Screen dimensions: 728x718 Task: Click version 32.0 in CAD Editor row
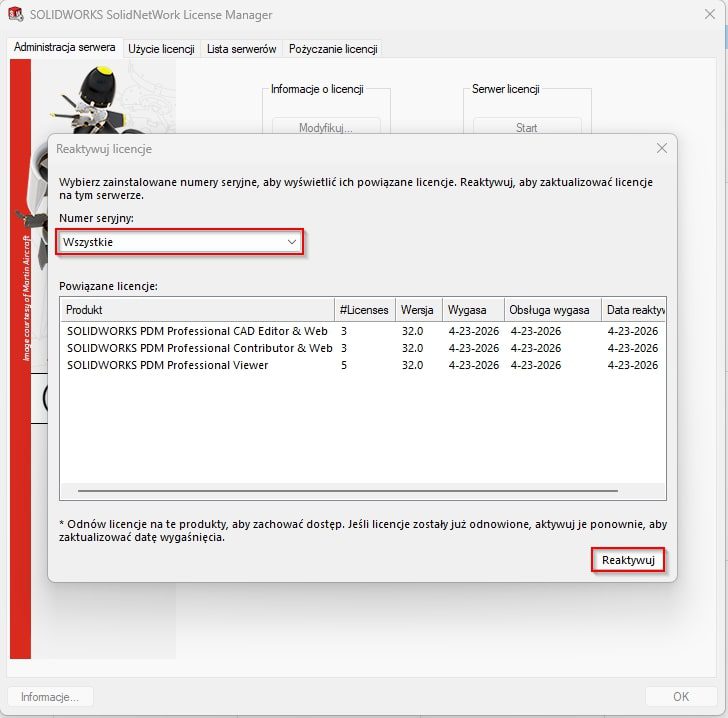point(412,331)
